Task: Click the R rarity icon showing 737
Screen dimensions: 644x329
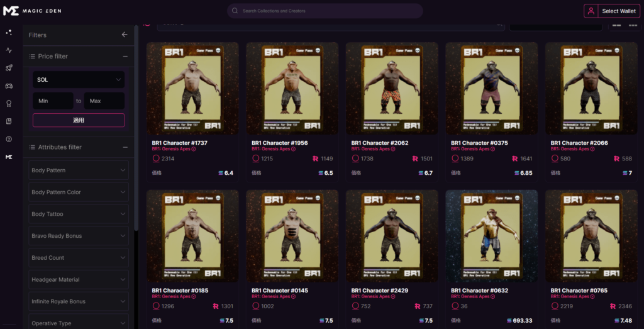Action: click(x=418, y=306)
